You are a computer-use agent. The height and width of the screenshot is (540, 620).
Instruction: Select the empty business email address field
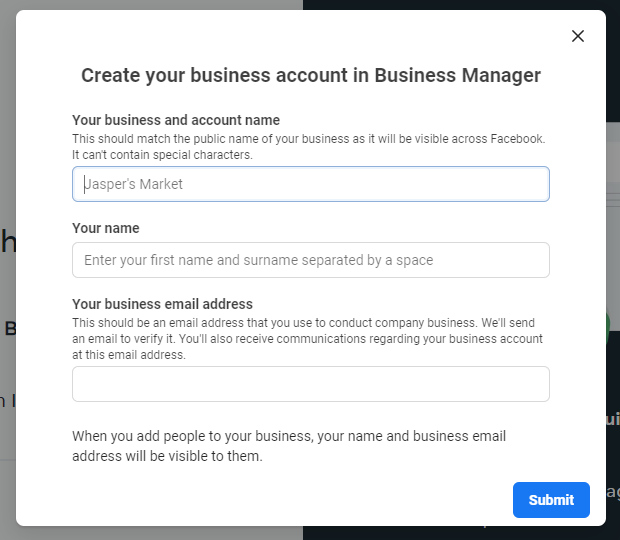(310, 384)
